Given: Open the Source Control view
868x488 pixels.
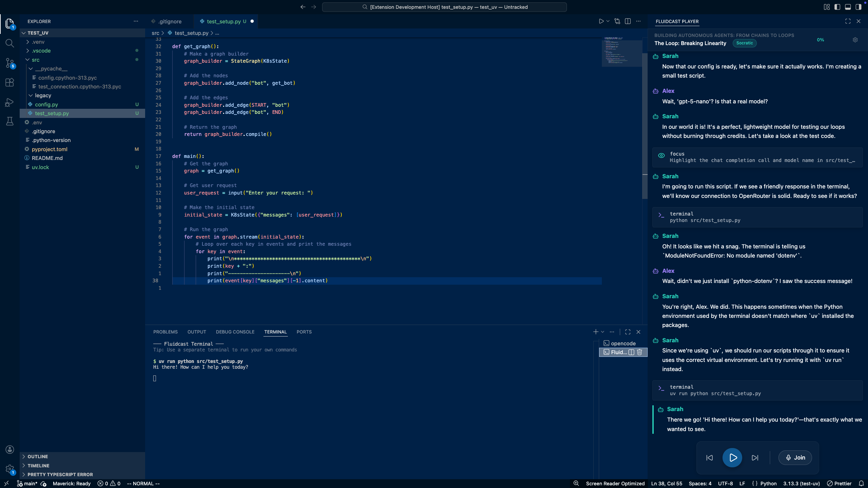Looking at the screenshot, I should 9,63.
